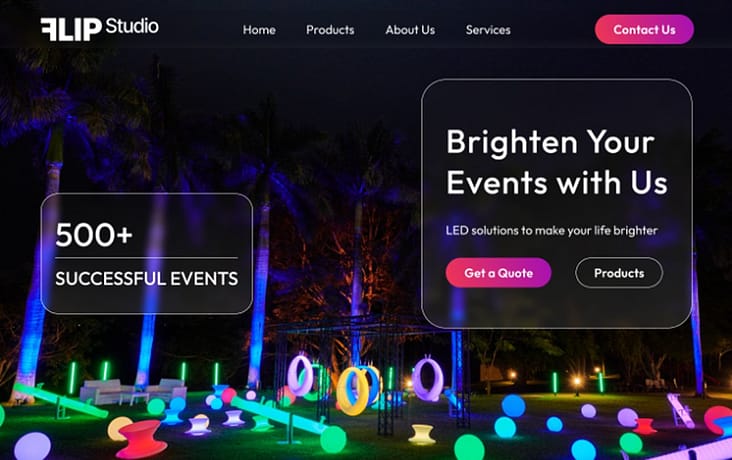Click the Studio word in the logo

[132, 26]
